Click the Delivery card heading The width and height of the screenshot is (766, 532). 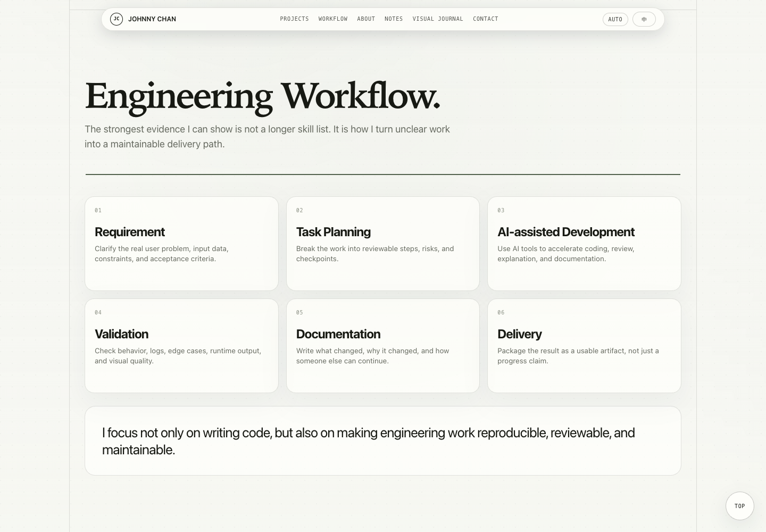click(x=520, y=334)
